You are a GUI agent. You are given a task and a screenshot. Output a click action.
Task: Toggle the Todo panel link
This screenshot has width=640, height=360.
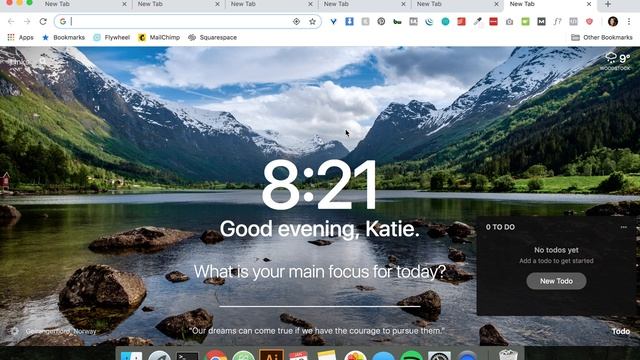(621, 331)
